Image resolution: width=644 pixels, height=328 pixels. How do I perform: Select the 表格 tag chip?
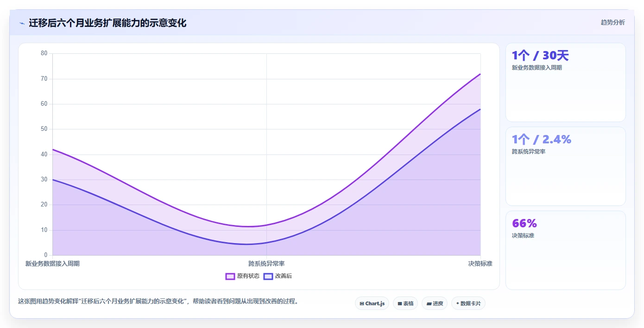click(405, 303)
